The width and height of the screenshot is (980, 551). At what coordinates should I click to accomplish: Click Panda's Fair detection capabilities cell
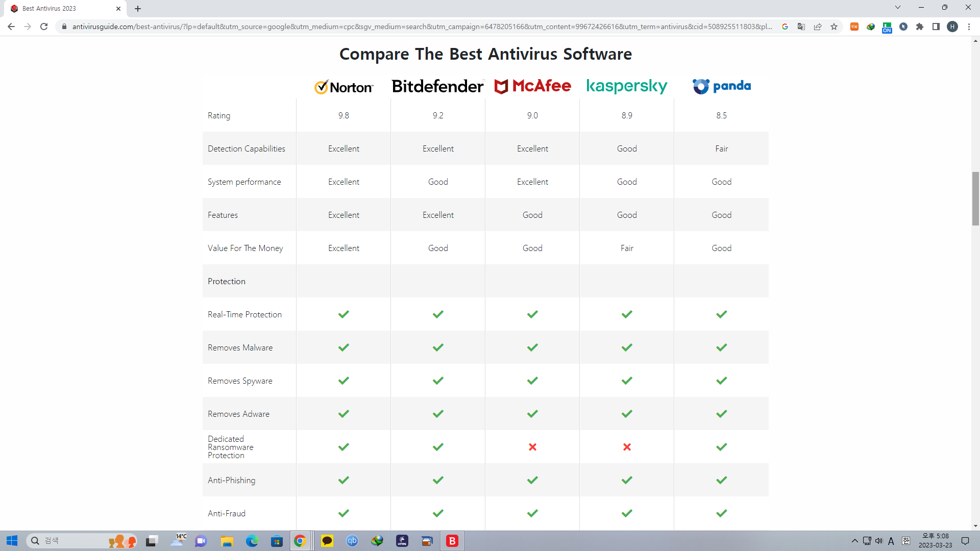[x=721, y=148]
